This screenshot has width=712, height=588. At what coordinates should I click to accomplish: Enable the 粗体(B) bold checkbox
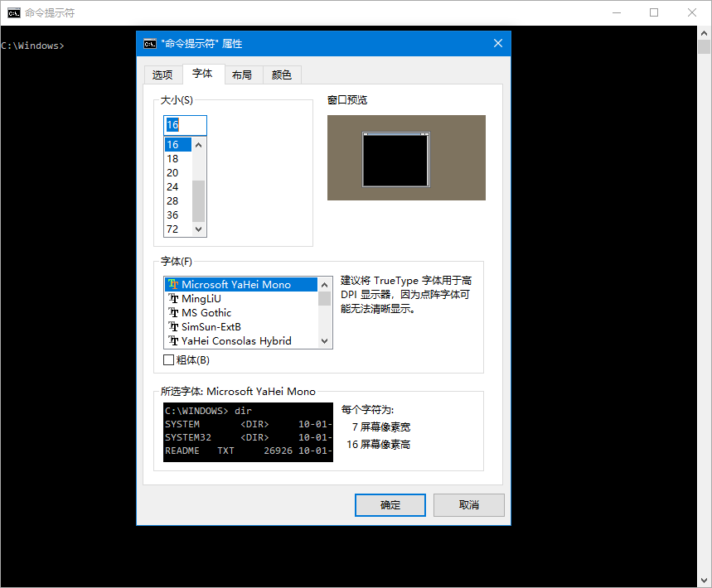[x=168, y=359]
